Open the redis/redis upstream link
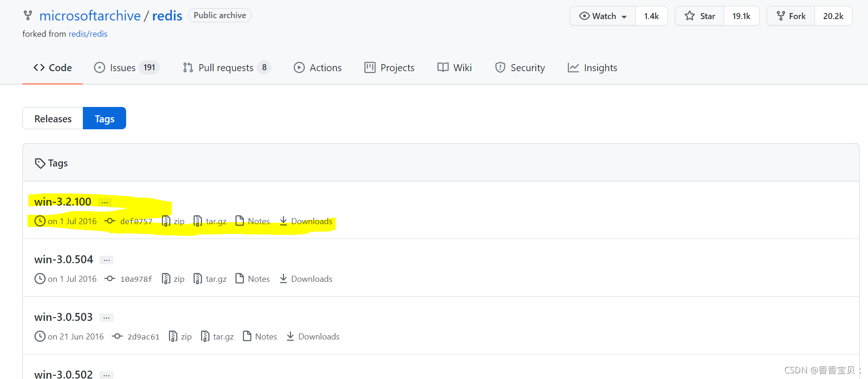The image size is (868, 379). click(x=88, y=34)
